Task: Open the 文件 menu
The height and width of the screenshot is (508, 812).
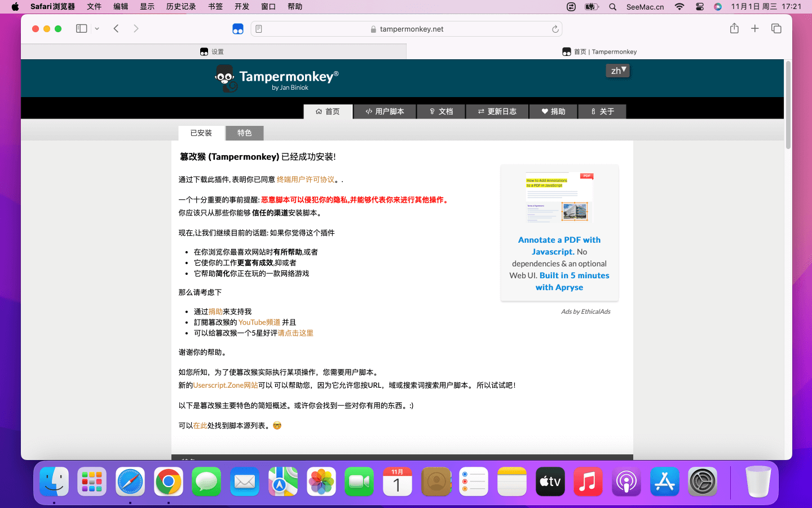Action: 94,7
